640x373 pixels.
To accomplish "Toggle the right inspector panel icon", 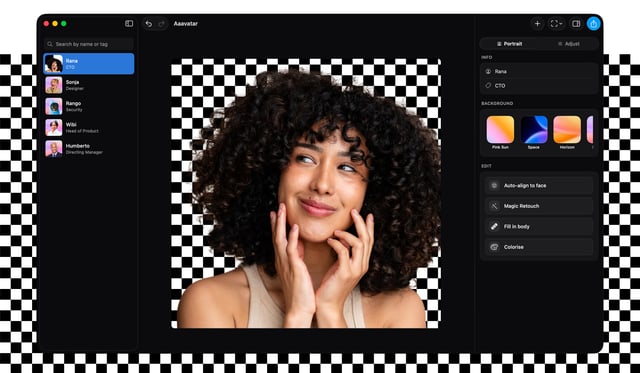I will 576,24.
